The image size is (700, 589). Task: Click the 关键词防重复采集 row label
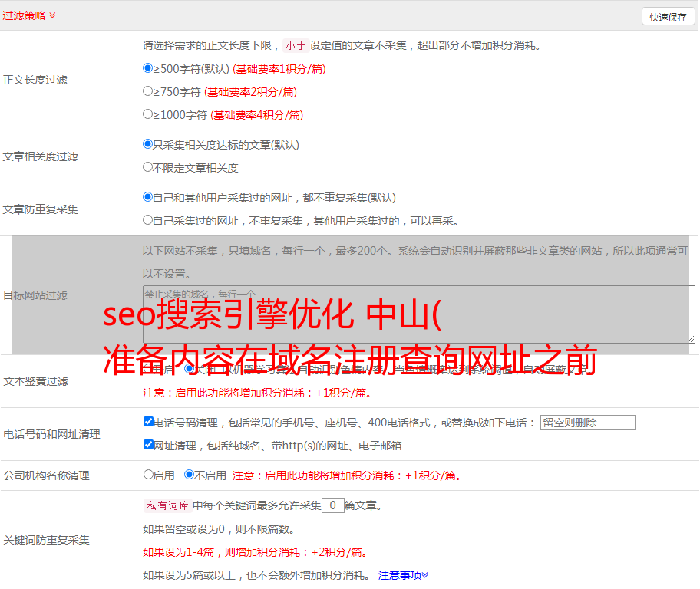(x=46, y=540)
